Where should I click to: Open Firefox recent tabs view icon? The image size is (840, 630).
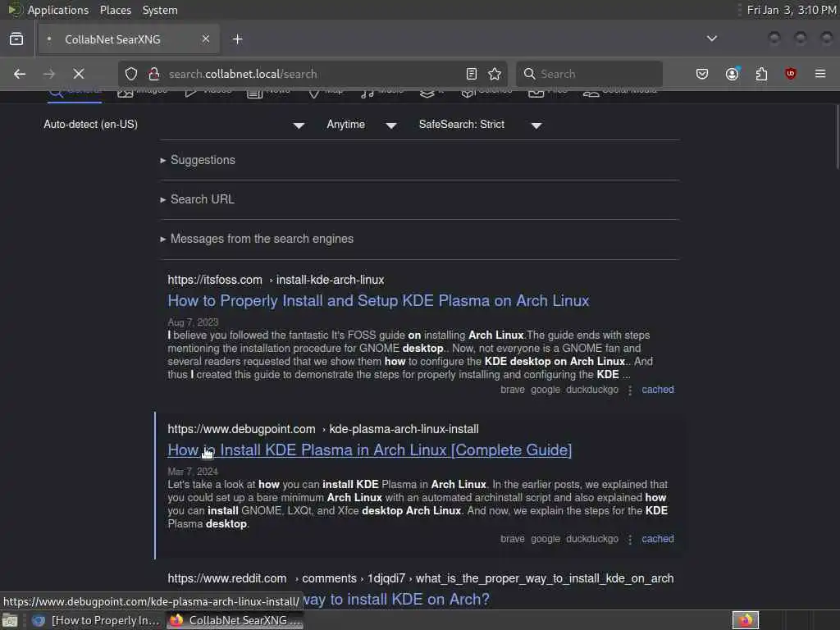point(16,39)
